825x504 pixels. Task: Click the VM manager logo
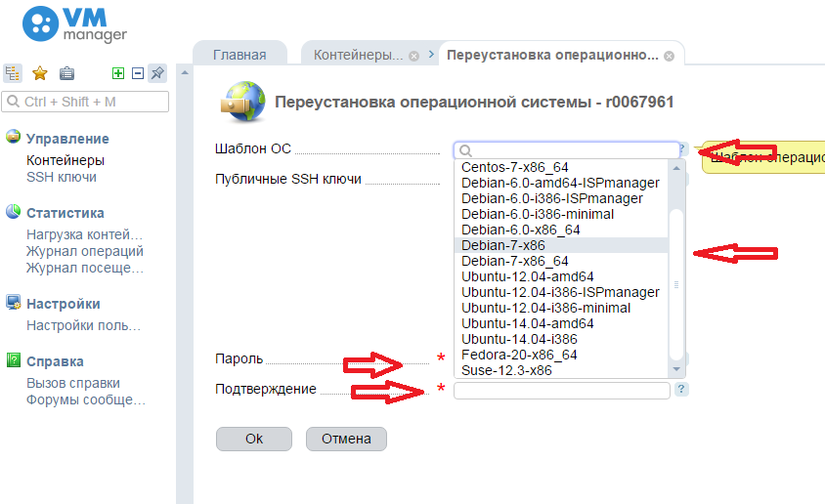click(74, 24)
